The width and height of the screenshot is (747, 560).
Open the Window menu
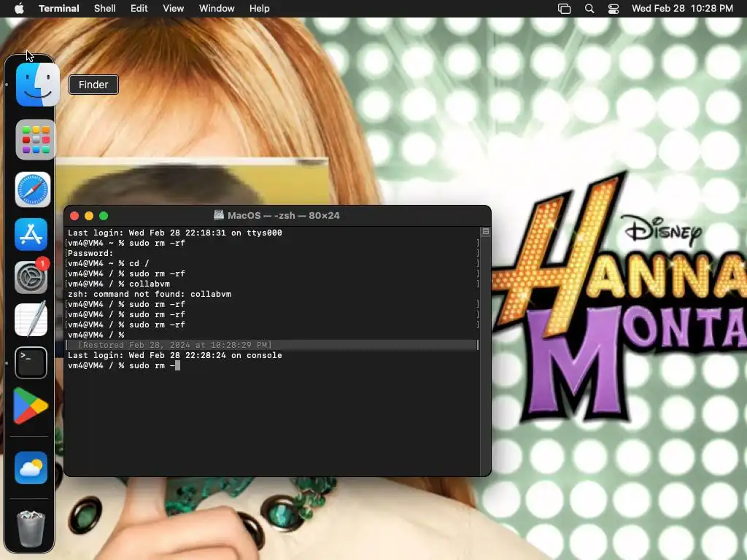217,9
